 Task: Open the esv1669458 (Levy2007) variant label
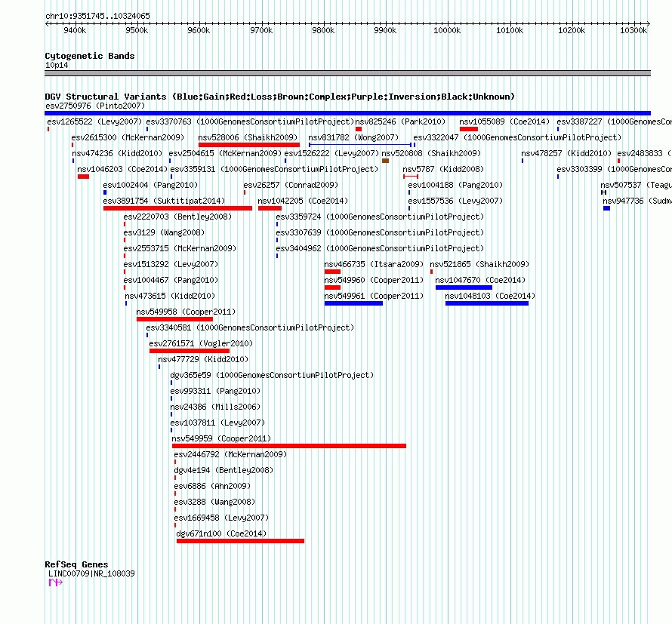221,518
